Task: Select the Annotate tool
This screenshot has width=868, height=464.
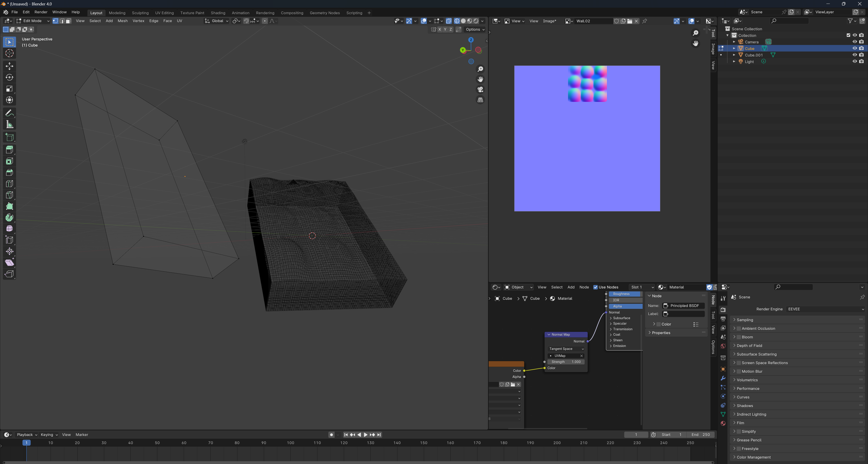Action: pos(9,113)
